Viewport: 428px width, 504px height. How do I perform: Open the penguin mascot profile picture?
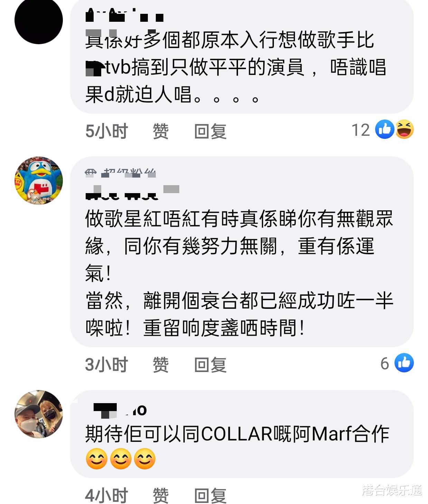(39, 181)
